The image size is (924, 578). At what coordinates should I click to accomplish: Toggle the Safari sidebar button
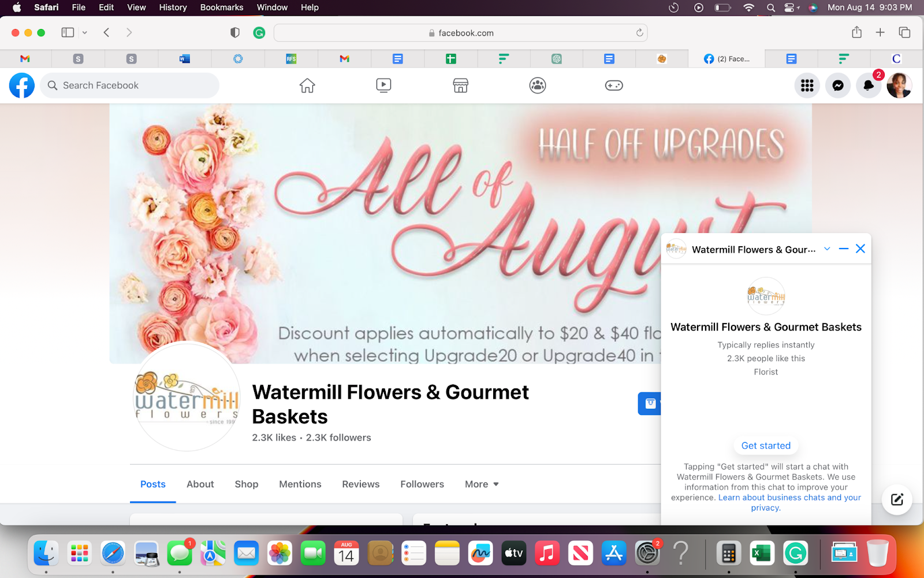pyautogui.click(x=68, y=32)
